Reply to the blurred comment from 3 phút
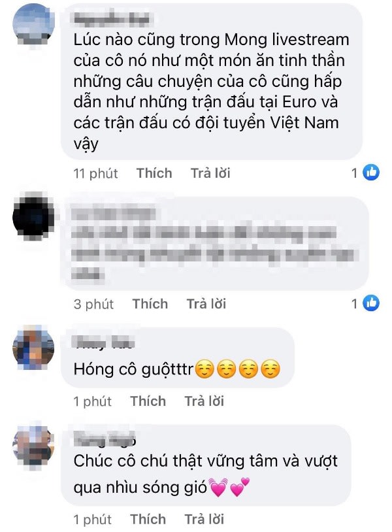 (x=206, y=304)
